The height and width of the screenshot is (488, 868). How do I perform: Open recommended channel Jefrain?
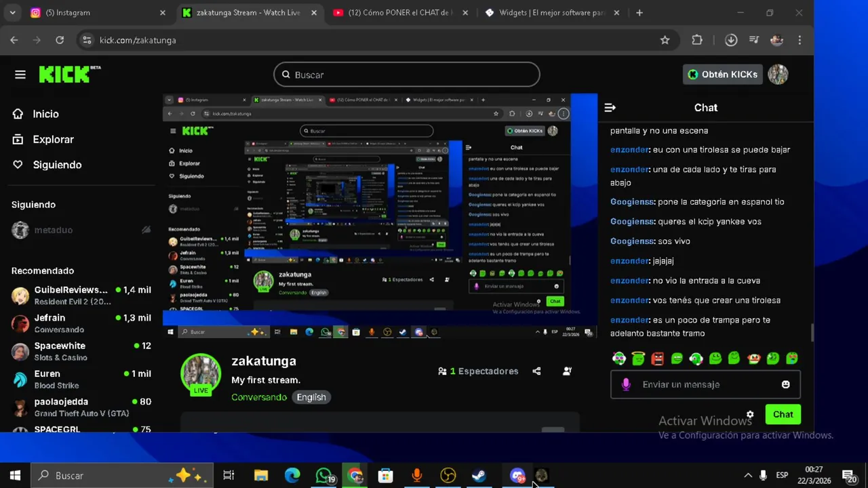click(81, 323)
